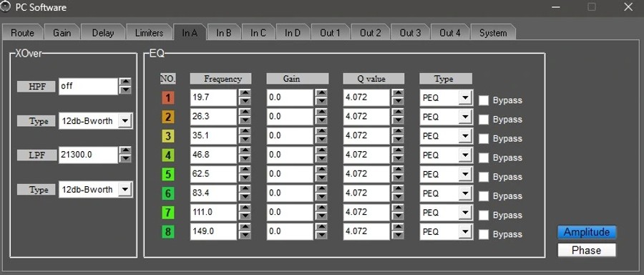644x275 pixels.
Task: Select the Out 4 tab
Action: click(450, 33)
